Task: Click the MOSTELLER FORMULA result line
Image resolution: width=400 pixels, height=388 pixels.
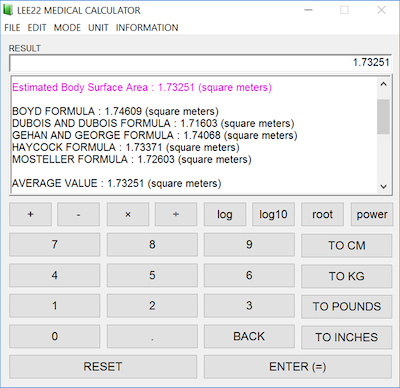Action: coord(132,159)
